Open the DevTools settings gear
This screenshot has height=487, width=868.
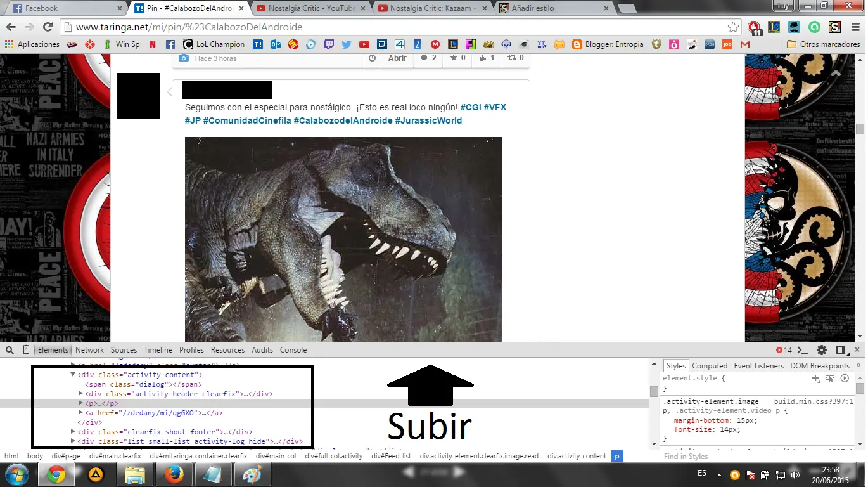point(822,350)
